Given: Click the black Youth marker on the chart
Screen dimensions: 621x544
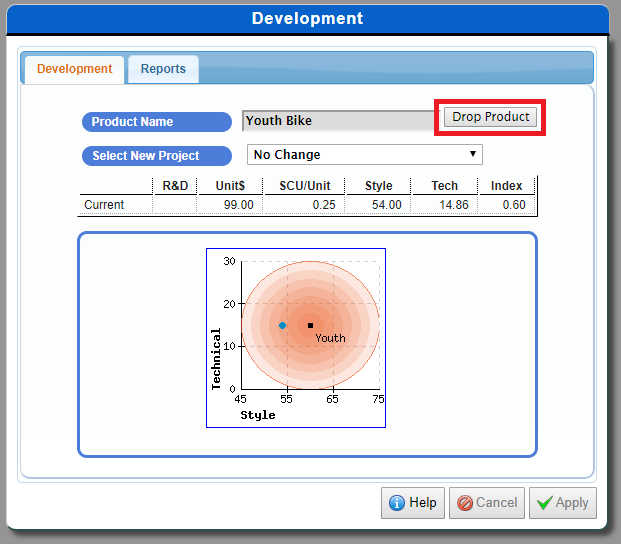Looking at the screenshot, I should point(311,325).
